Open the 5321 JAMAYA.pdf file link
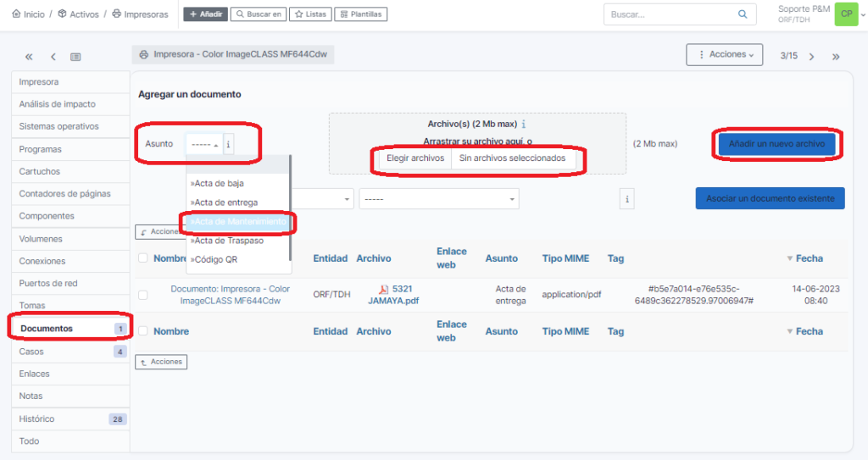 (x=395, y=295)
